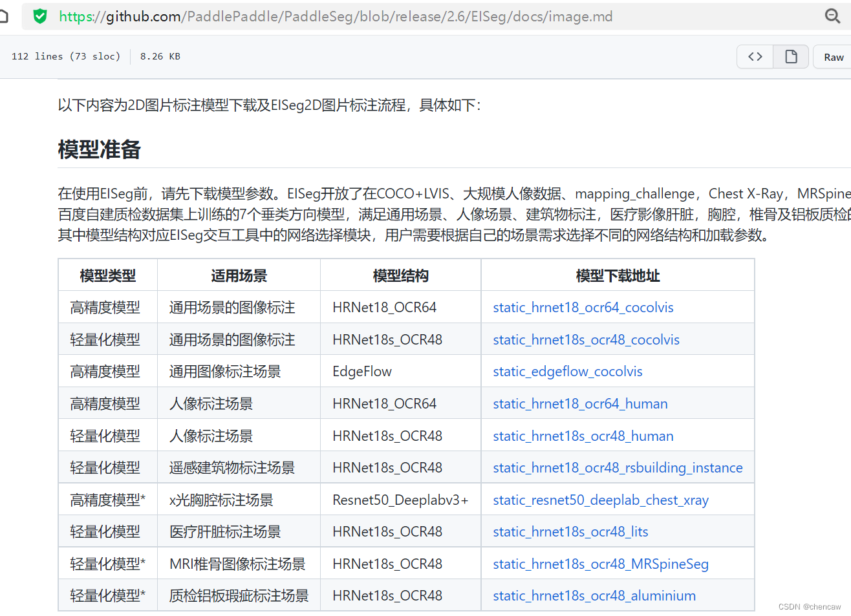Viewport: 851px width, 616px height.
Task: Show source code view with angle-brackets icon
Action: (755, 57)
